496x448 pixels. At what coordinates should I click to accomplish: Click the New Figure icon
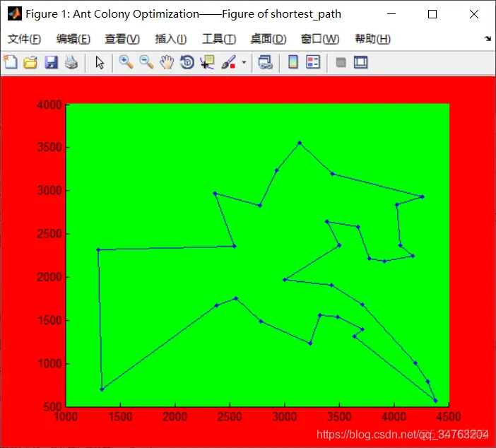[10, 62]
